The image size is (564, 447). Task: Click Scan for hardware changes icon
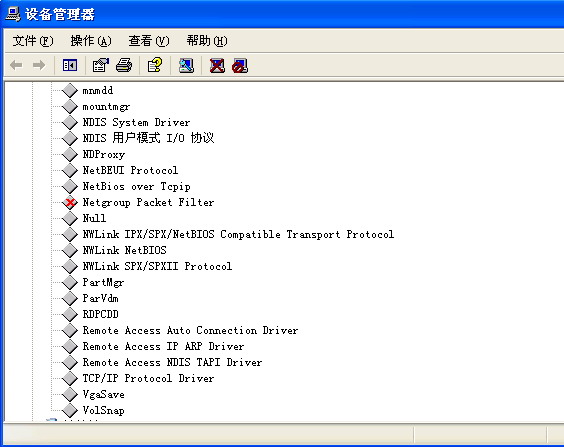pyautogui.click(x=186, y=65)
